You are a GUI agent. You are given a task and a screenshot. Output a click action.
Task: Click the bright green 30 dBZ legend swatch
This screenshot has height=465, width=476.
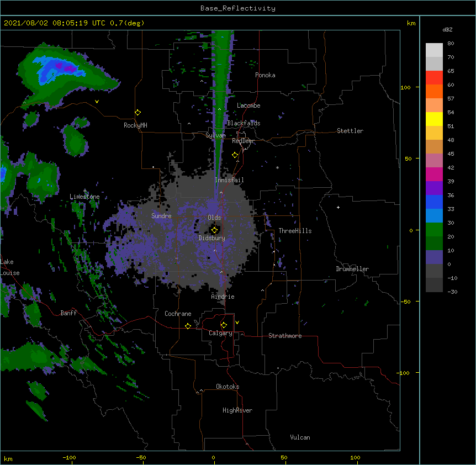coord(434,230)
